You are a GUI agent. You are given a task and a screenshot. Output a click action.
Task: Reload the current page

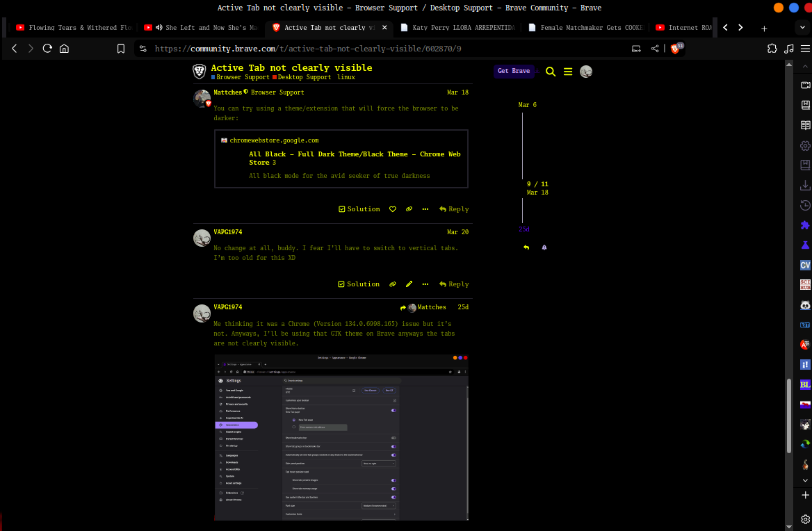47,49
